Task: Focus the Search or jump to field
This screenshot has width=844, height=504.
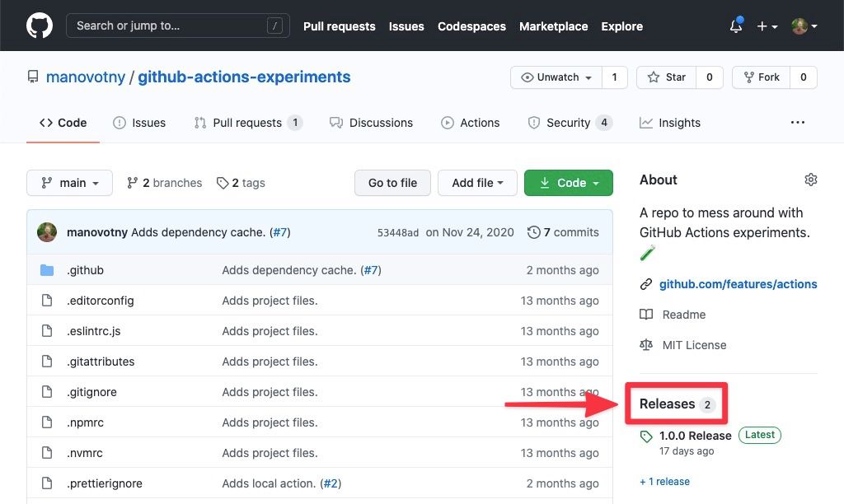Action: (177, 26)
